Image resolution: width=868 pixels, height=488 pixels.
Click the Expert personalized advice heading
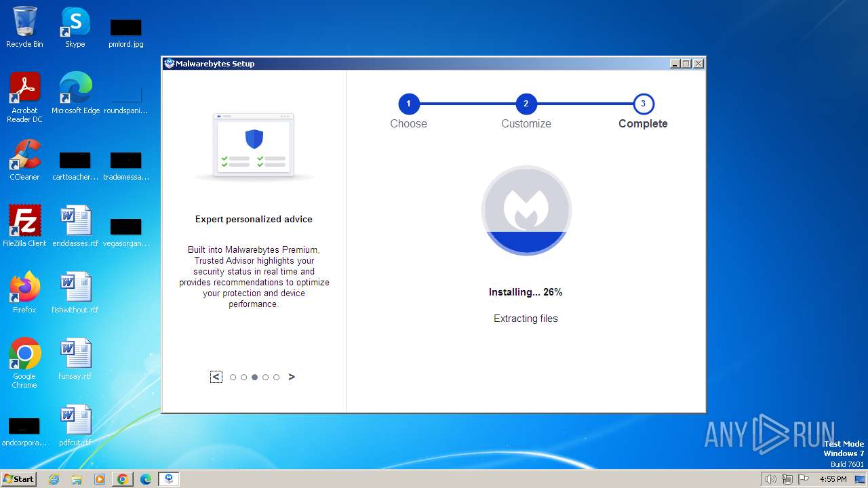pos(254,219)
